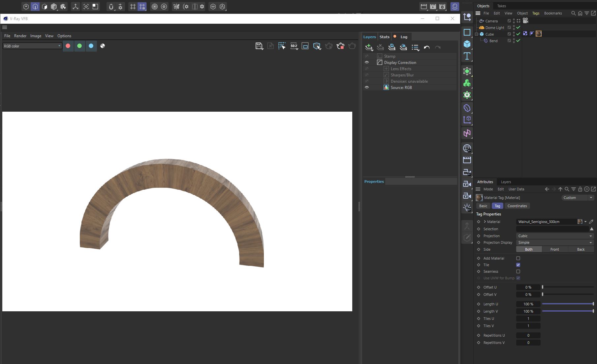Open the Coordinates tab of Material Tag

tap(517, 206)
